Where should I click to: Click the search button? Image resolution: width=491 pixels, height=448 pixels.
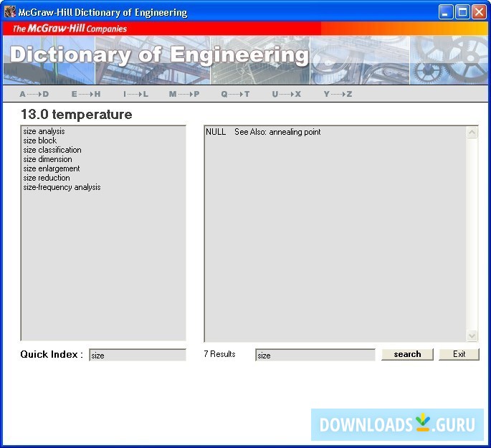click(x=407, y=354)
